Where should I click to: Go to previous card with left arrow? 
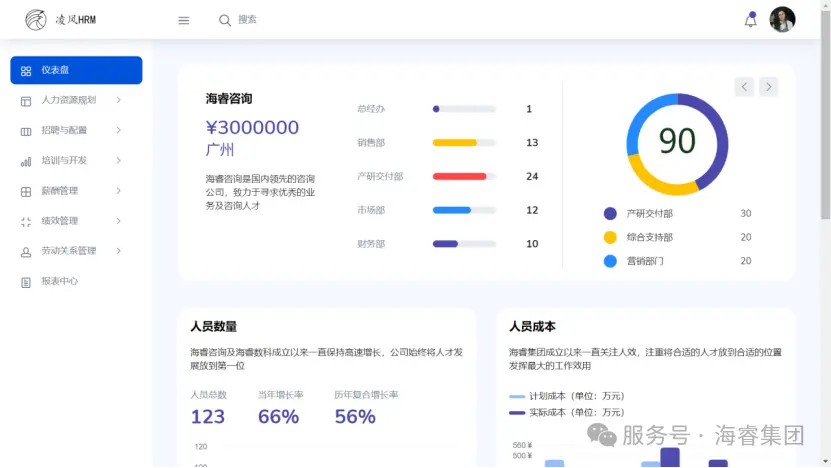(x=744, y=87)
